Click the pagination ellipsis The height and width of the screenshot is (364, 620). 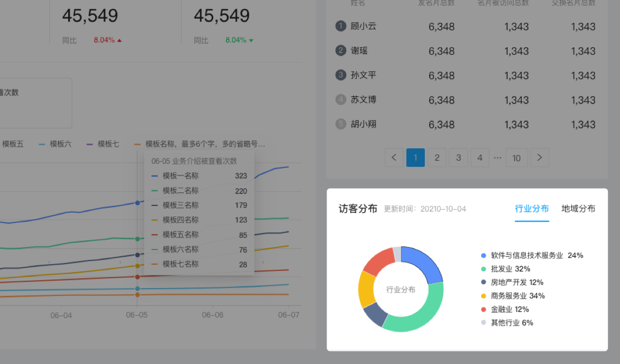click(498, 158)
